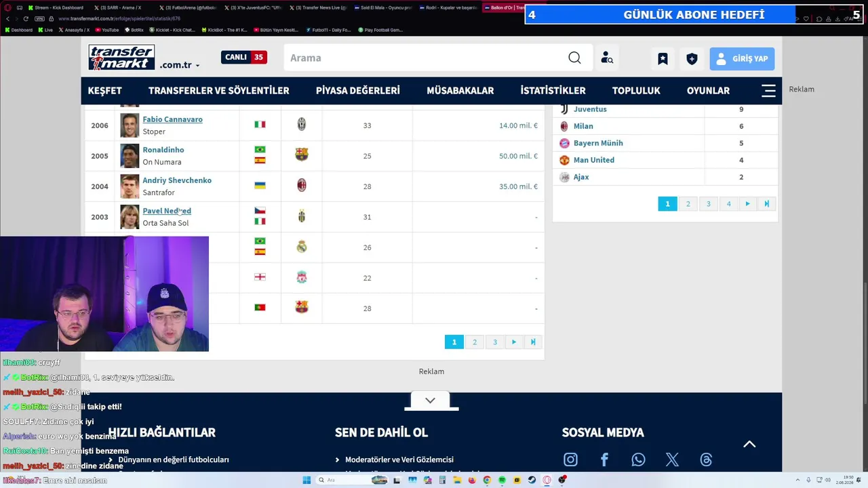The width and height of the screenshot is (868, 488).
Task: Click the GİRİŞ YAP login button
Action: coord(742,59)
